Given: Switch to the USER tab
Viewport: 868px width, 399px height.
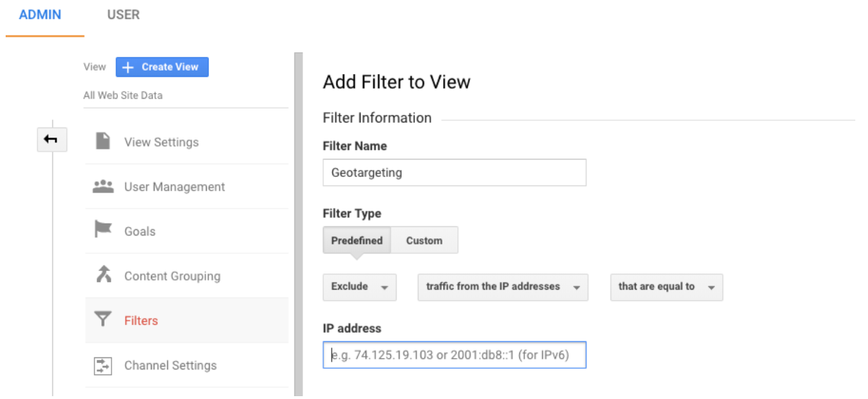Looking at the screenshot, I should click(x=123, y=15).
